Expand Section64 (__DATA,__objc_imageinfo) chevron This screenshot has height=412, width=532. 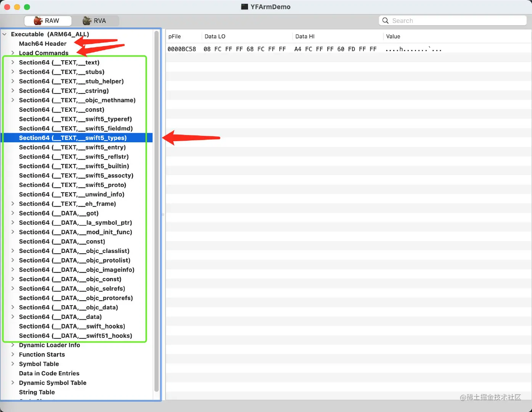[x=13, y=270]
